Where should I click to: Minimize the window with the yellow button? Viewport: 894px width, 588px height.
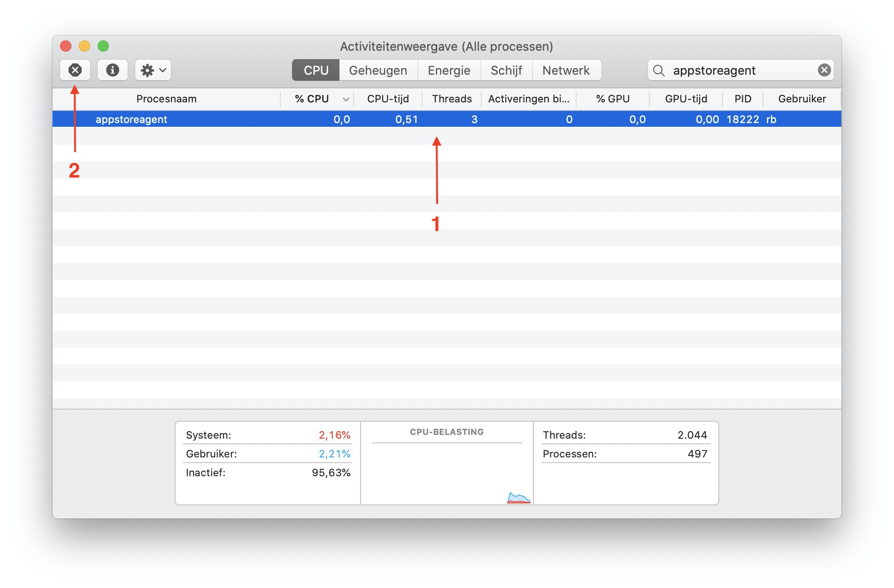point(85,46)
